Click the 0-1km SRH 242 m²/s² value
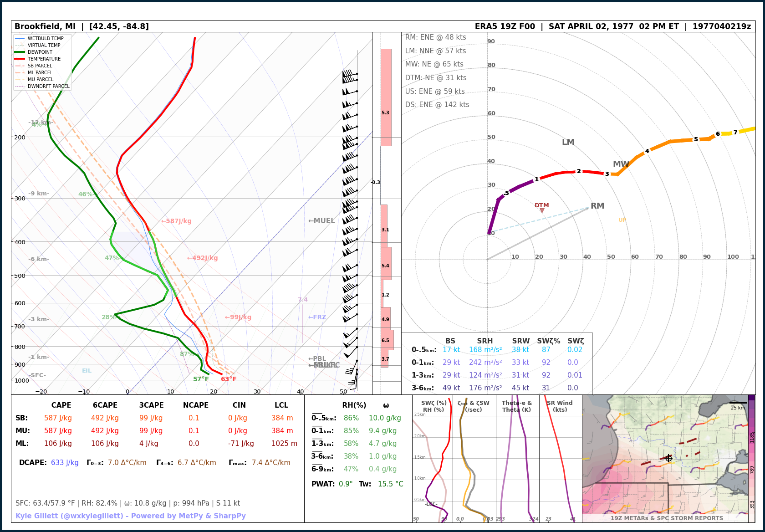 pos(485,363)
